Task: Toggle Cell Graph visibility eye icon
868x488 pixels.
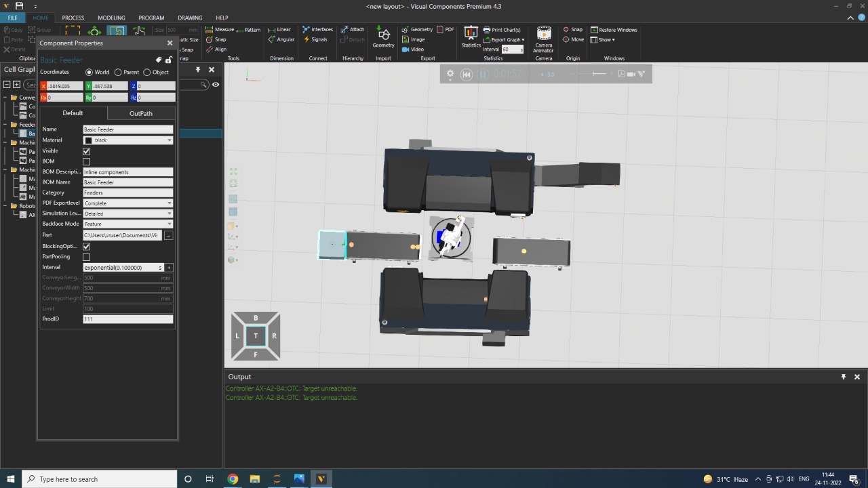Action: click(216, 85)
